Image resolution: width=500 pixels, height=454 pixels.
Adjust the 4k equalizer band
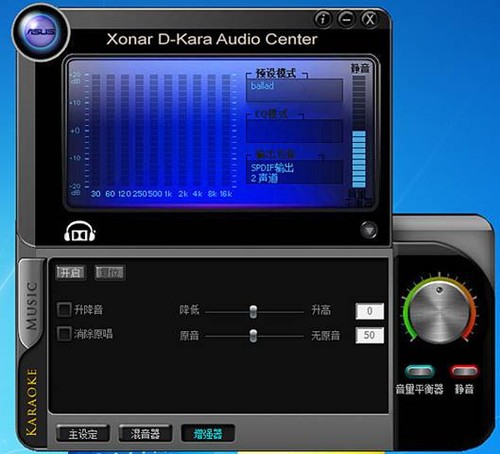point(197,131)
